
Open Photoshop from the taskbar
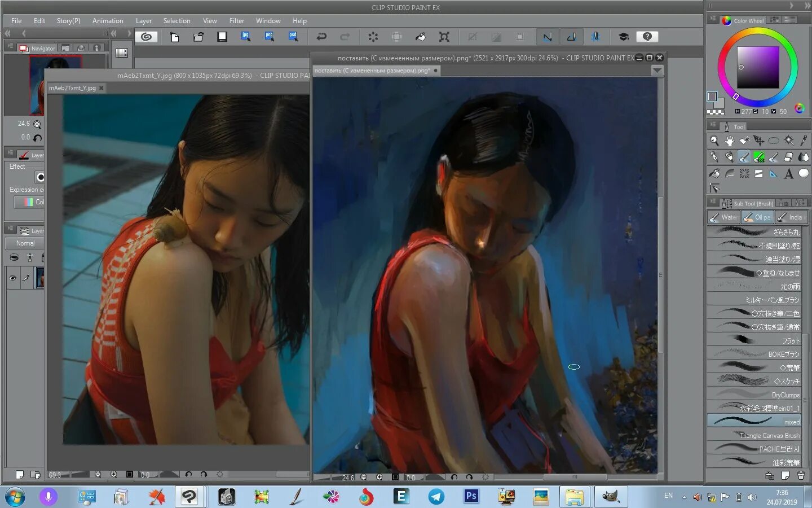[471, 497]
